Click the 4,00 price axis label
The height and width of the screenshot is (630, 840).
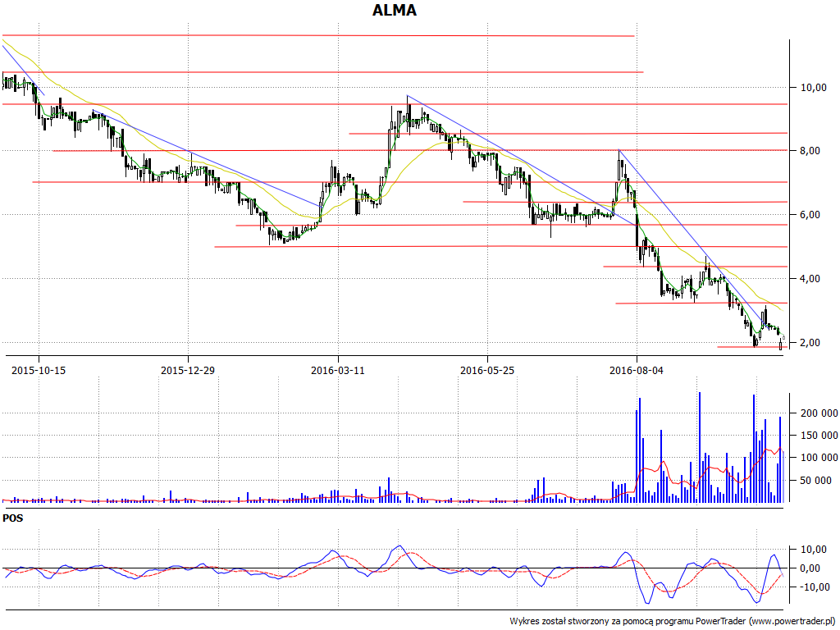click(x=810, y=279)
